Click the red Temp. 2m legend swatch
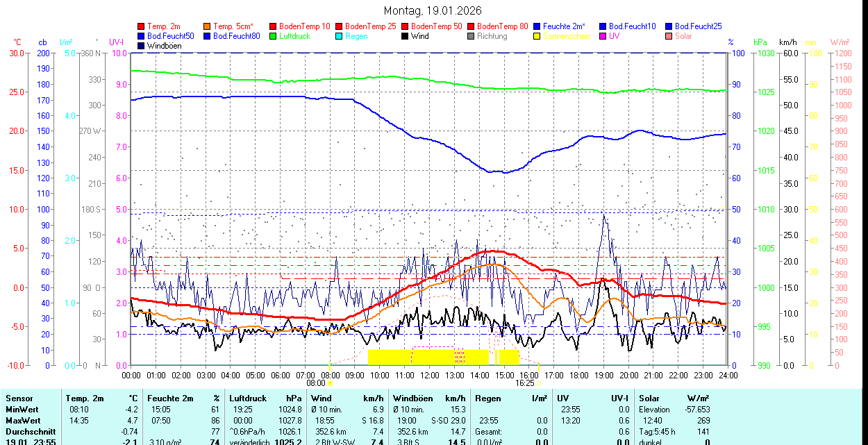This screenshot has height=445, width=868. click(x=142, y=26)
